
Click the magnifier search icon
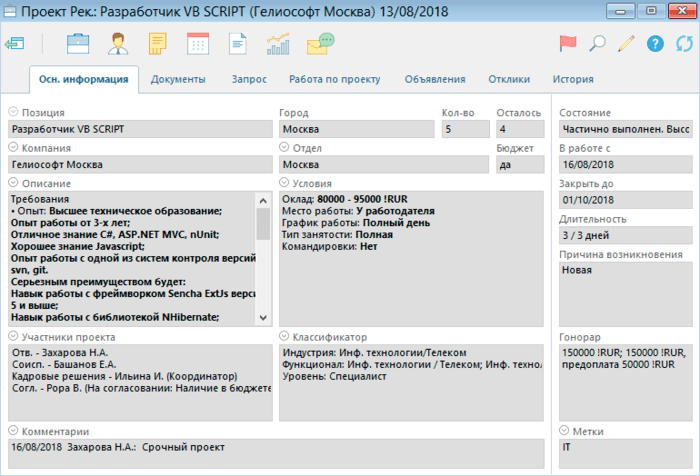(x=597, y=44)
